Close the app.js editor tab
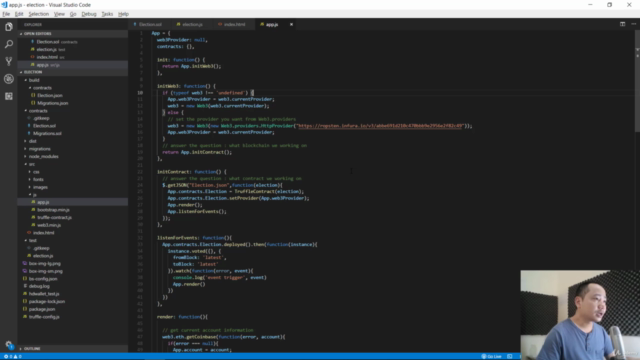 pyautogui.click(x=291, y=24)
